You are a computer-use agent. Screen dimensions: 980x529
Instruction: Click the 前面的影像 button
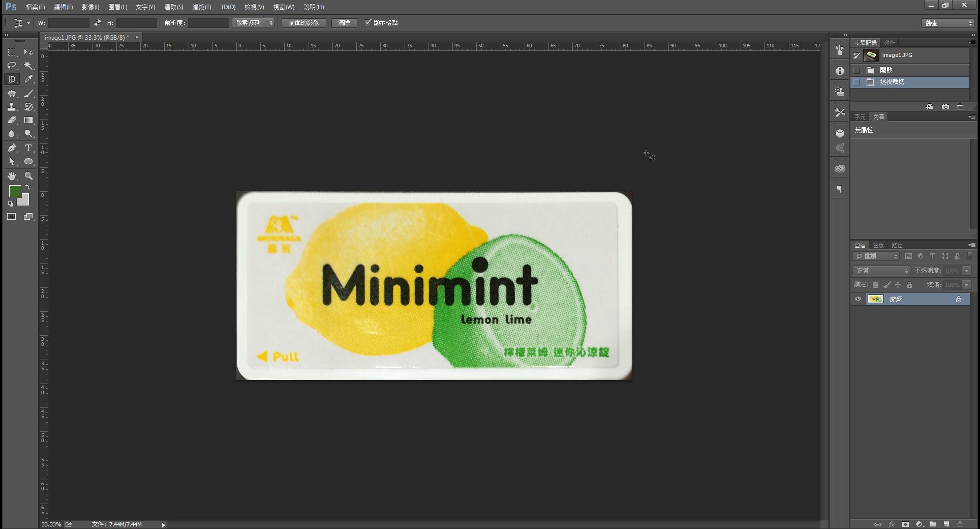pyautogui.click(x=304, y=23)
